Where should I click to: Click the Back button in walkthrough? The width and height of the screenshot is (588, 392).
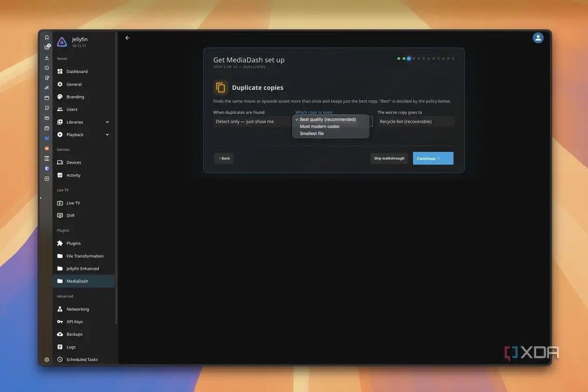(224, 158)
